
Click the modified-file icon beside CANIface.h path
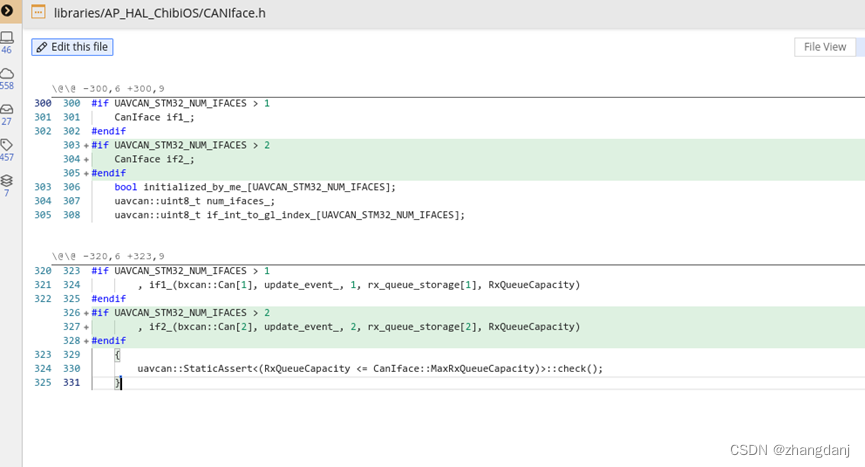(38, 12)
